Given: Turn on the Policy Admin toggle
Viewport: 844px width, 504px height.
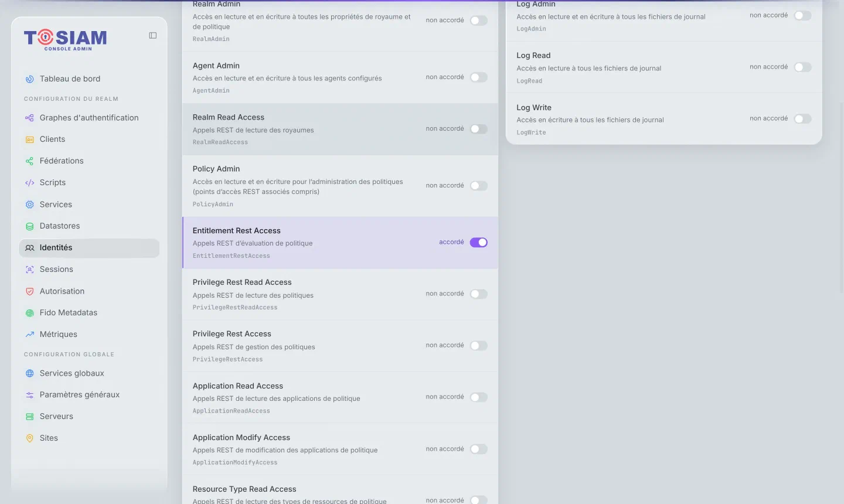Looking at the screenshot, I should coord(479,186).
